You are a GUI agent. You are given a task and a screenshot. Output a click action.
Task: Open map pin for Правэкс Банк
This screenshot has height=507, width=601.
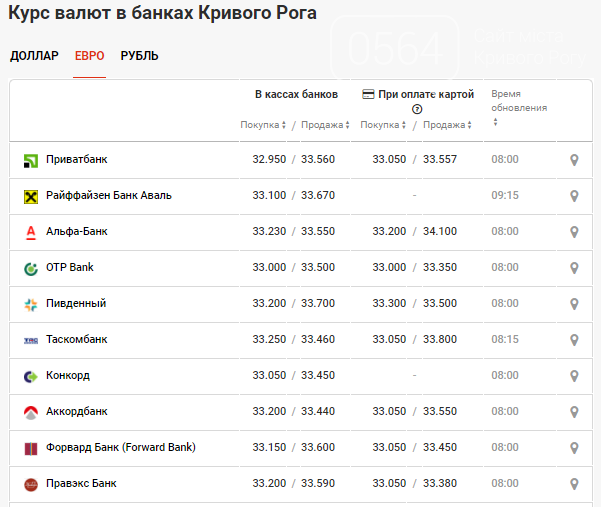point(574,484)
